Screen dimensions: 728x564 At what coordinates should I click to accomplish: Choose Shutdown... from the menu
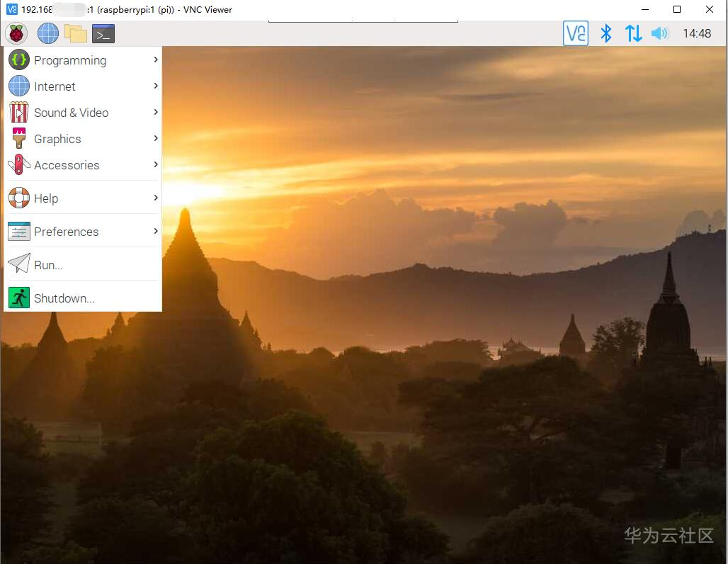[x=83, y=298]
